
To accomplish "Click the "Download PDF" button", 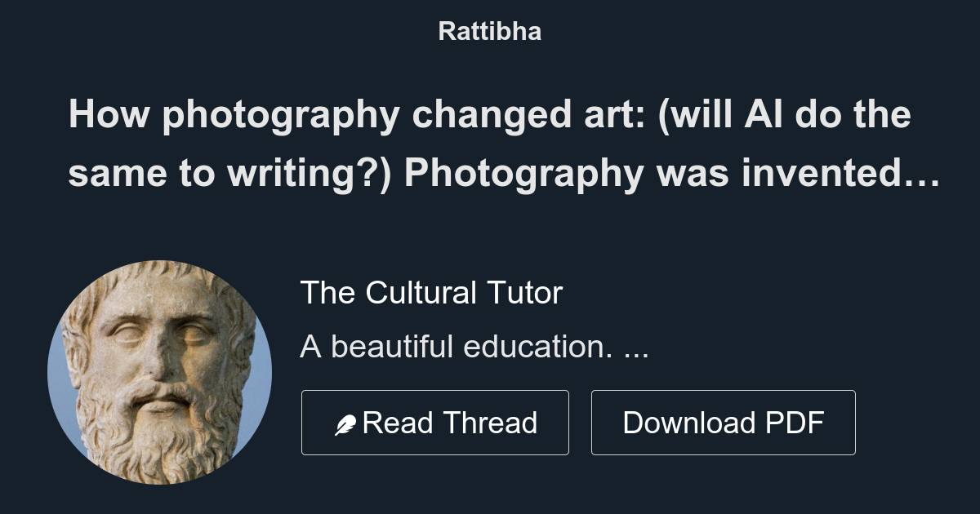I will click(724, 422).
